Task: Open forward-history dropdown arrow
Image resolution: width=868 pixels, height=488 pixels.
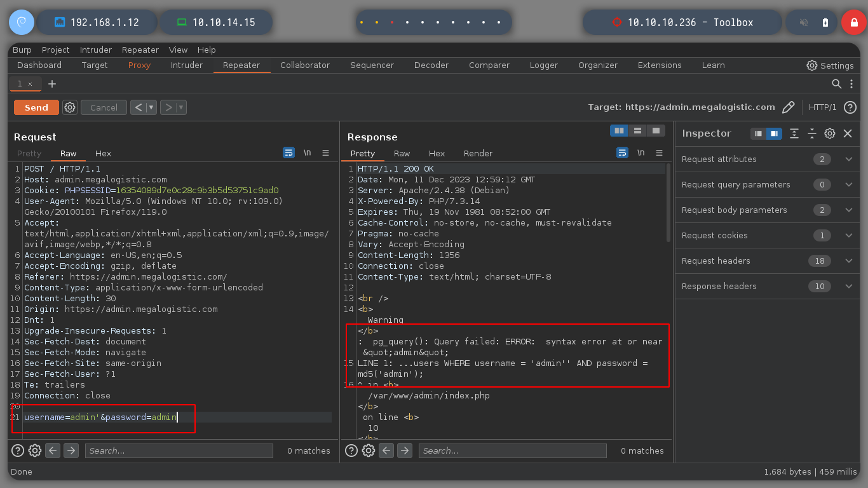Action: click(x=182, y=107)
